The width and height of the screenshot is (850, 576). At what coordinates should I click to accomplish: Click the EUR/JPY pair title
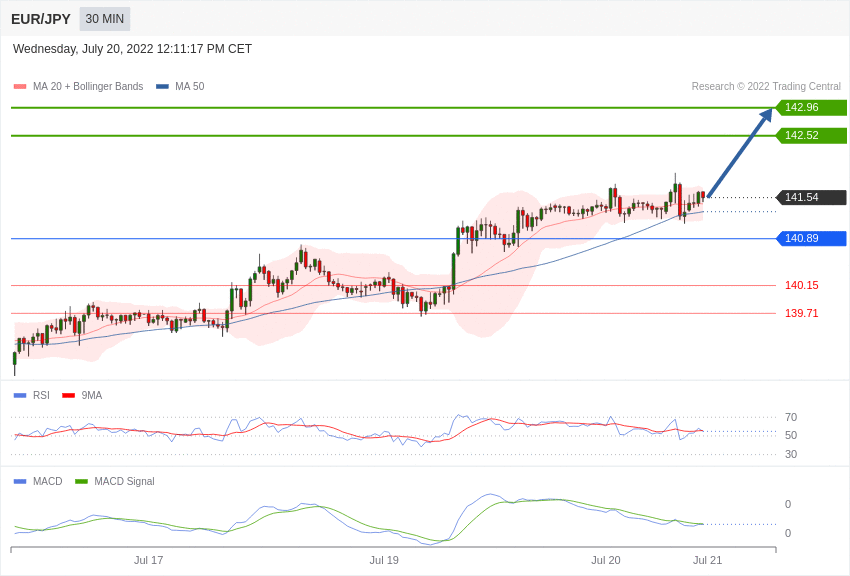point(41,19)
